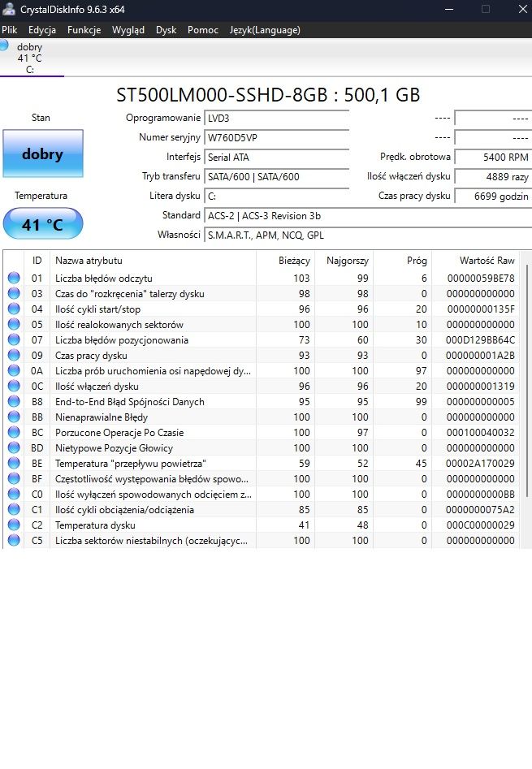
Task: Click the Nazwa atrybutu column header
Action: [153, 261]
